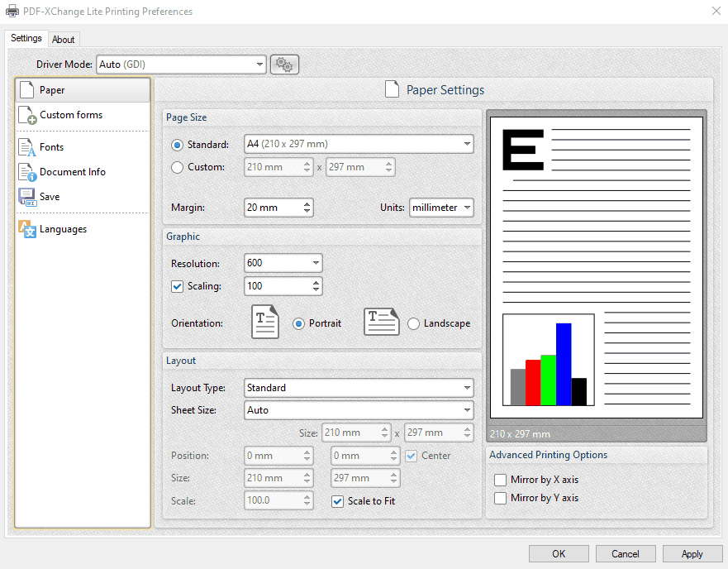Enable Mirror by X axis
The image size is (728, 569).
pyautogui.click(x=500, y=480)
